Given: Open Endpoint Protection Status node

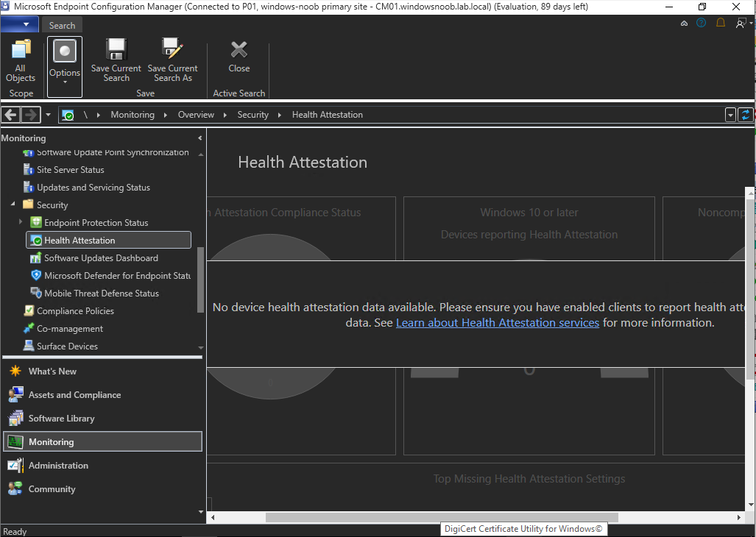Looking at the screenshot, I should [96, 222].
